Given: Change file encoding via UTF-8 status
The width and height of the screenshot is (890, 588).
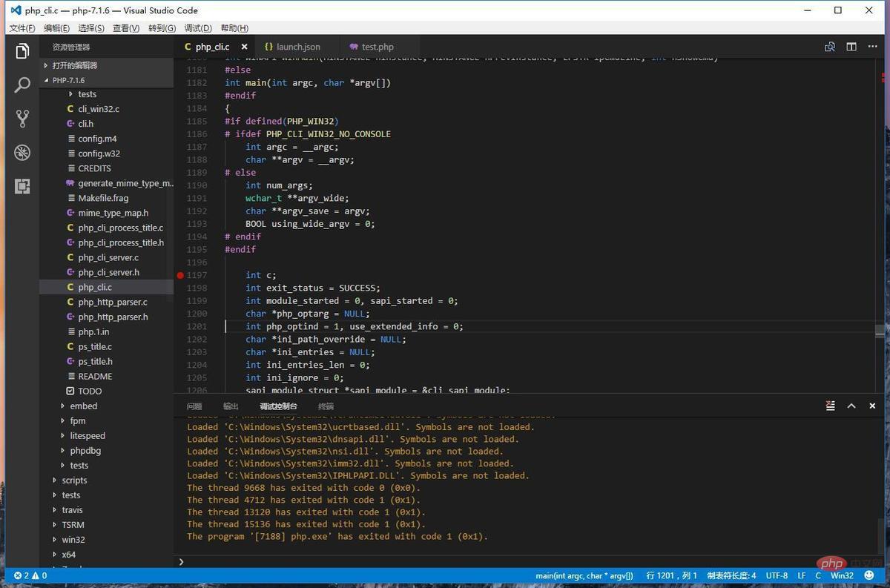Looking at the screenshot, I should (x=777, y=575).
